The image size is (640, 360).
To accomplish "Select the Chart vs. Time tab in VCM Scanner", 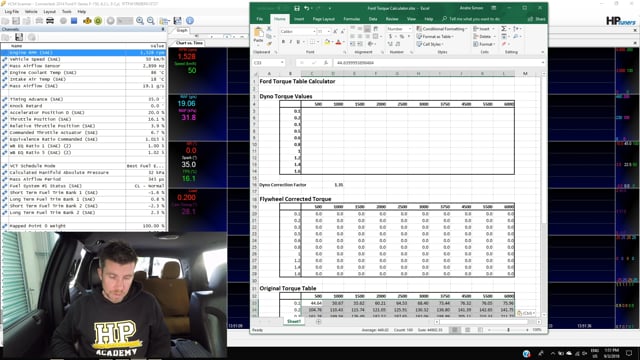I will click(189, 43).
